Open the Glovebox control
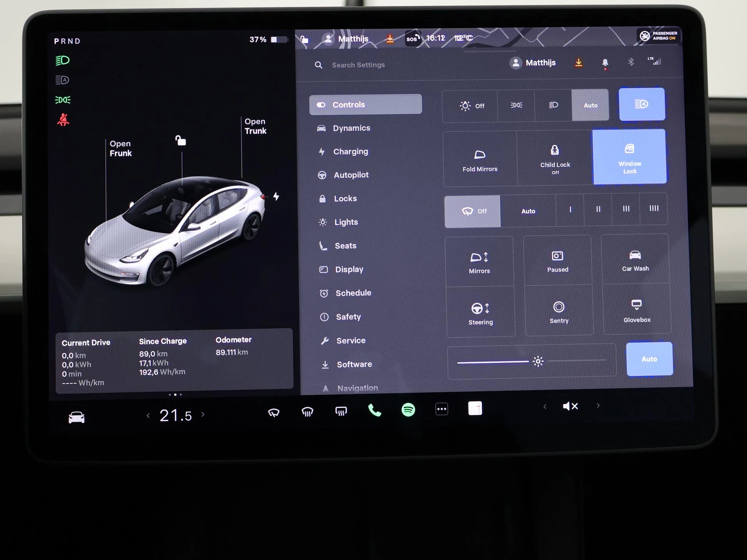747x560 pixels. pyautogui.click(x=637, y=310)
